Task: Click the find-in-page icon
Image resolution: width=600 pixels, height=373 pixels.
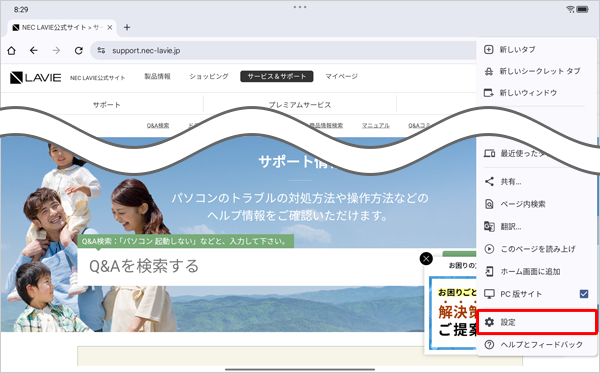Action: 489,204
